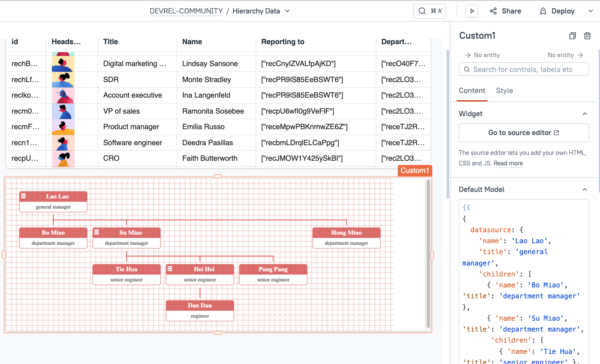
Task: Delete the Custom1 widget via the trash icon
Action: click(x=587, y=36)
